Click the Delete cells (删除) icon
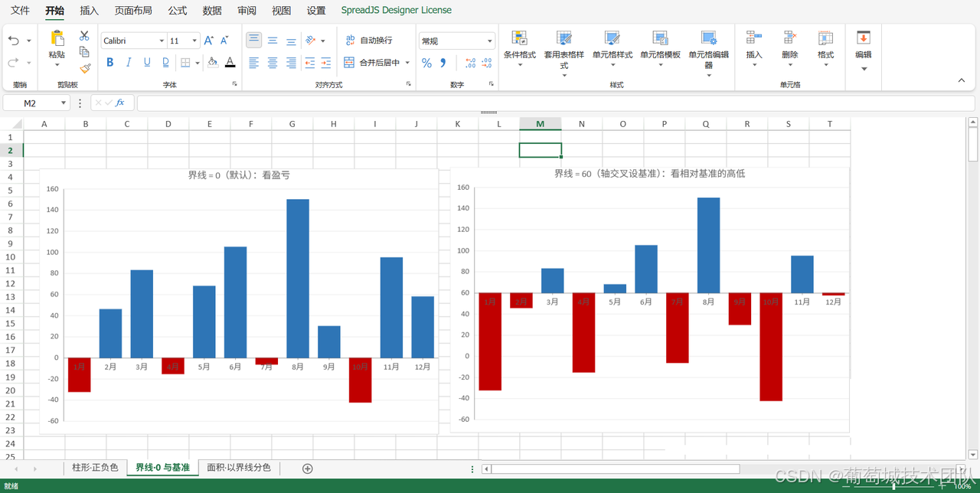The width and height of the screenshot is (980, 493). click(x=790, y=38)
